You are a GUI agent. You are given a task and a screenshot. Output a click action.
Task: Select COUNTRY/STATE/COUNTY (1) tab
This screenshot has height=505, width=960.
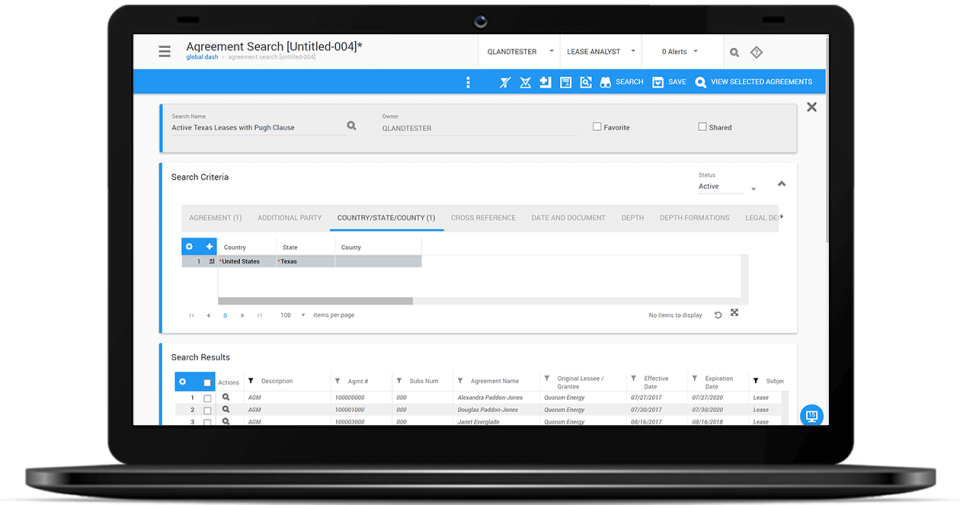[x=386, y=218]
